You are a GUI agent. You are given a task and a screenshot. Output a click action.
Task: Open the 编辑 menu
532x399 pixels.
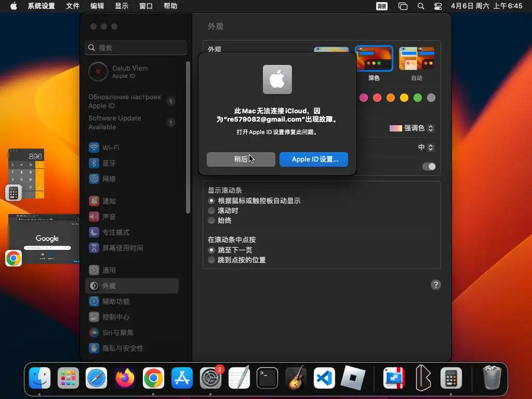coord(97,6)
